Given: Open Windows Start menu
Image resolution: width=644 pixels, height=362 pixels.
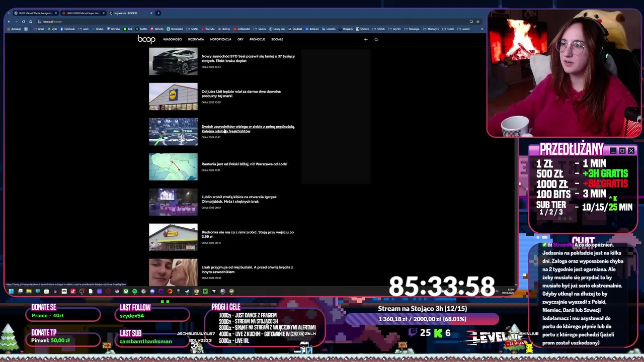Looking at the screenshot, I should click(11, 291).
